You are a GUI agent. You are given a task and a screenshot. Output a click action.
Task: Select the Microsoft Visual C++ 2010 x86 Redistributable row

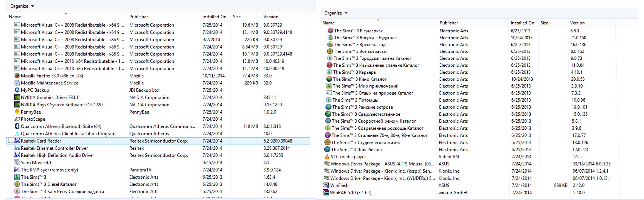(x=158, y=68)
